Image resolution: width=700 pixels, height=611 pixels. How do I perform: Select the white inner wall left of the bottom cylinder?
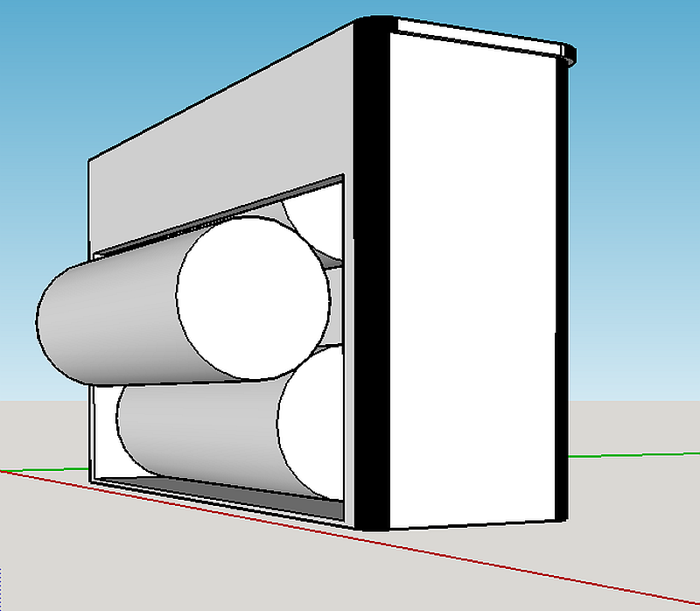[103, 429]
